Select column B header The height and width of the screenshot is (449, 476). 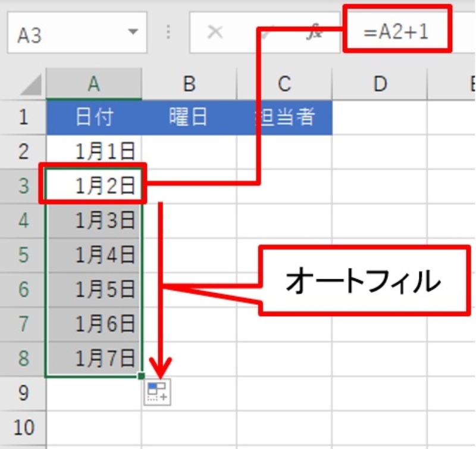click(x=189, y=84)
